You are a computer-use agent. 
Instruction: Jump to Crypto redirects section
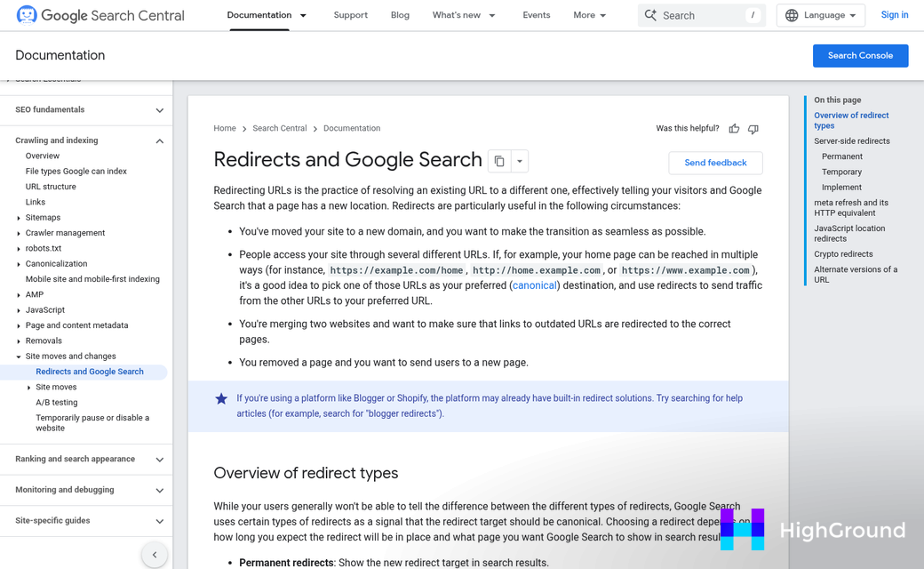pos(844,254)
